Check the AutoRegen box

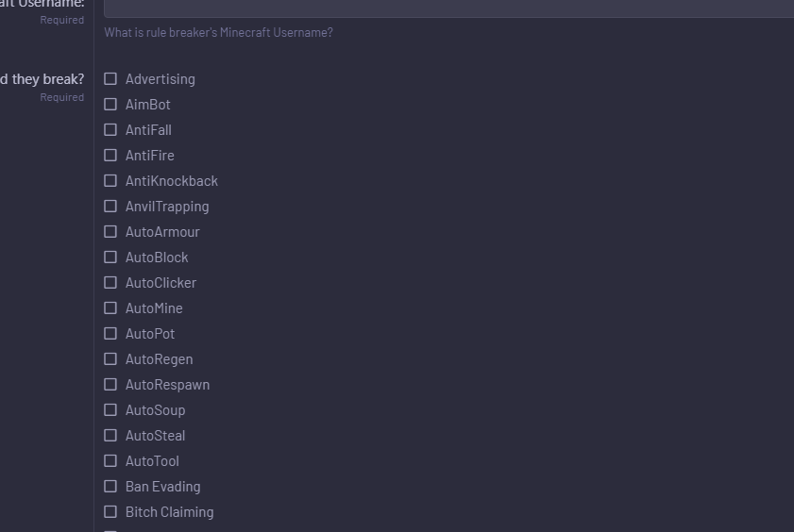point(110,359)
